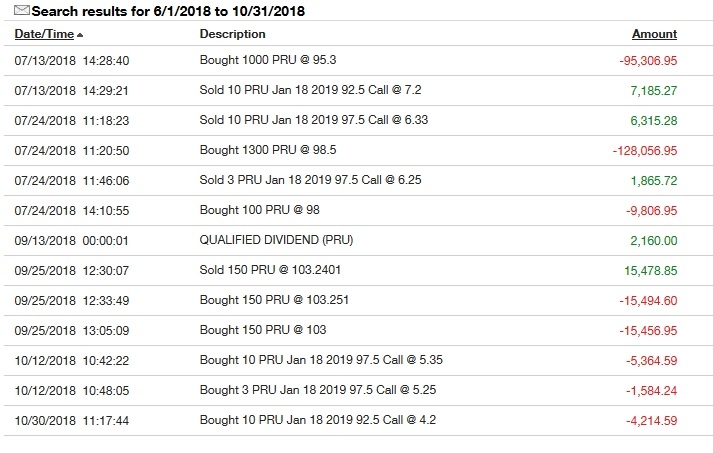
Task: Click the 09/13/2018 00:00:01 date cell
Action: pos(71,241)
